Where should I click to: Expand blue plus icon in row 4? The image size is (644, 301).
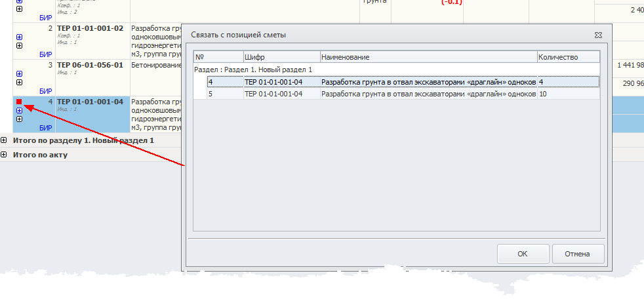coord(19,111)
